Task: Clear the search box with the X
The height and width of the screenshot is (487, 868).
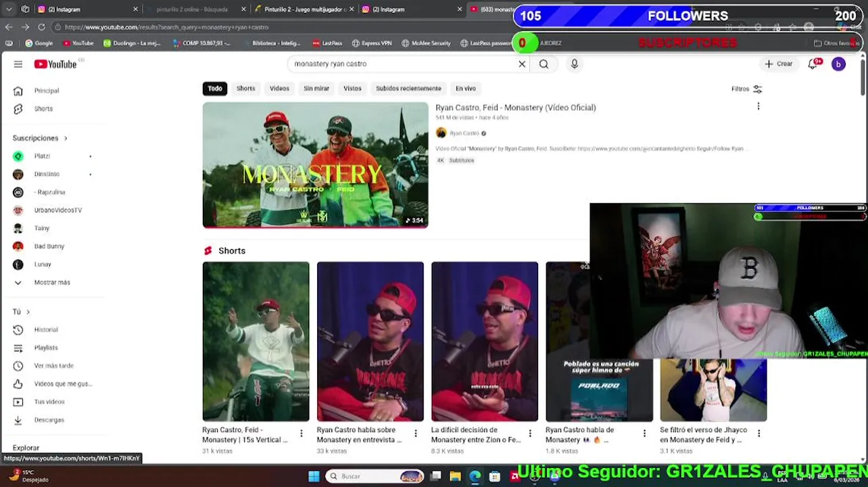Action: [522, 64]
